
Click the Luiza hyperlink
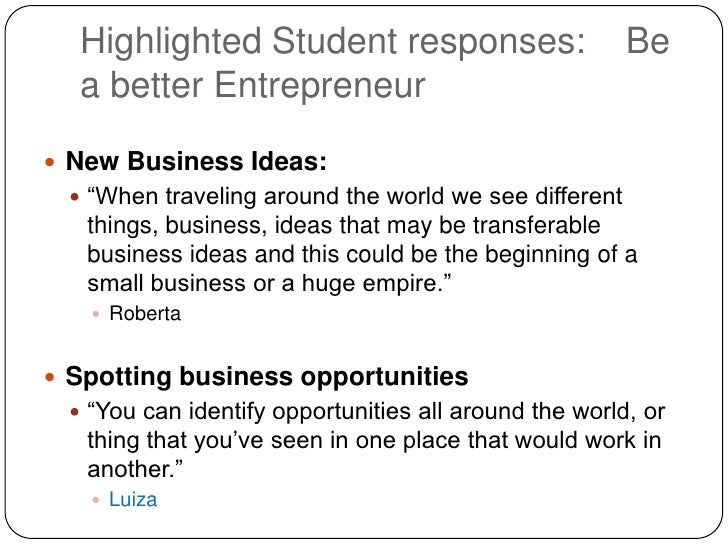click(x=133, y=500)
